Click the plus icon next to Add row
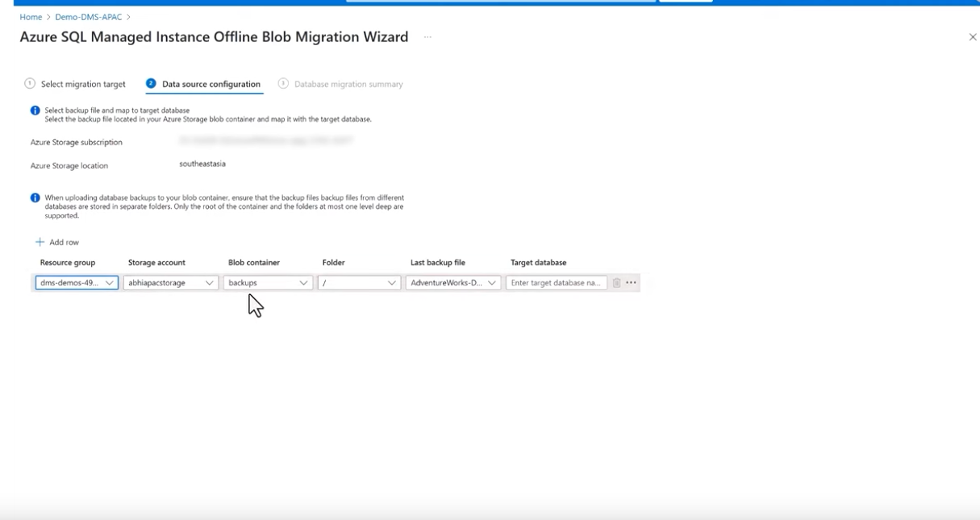980x520 pixels. pyautogui.click(x=40, y=242)
